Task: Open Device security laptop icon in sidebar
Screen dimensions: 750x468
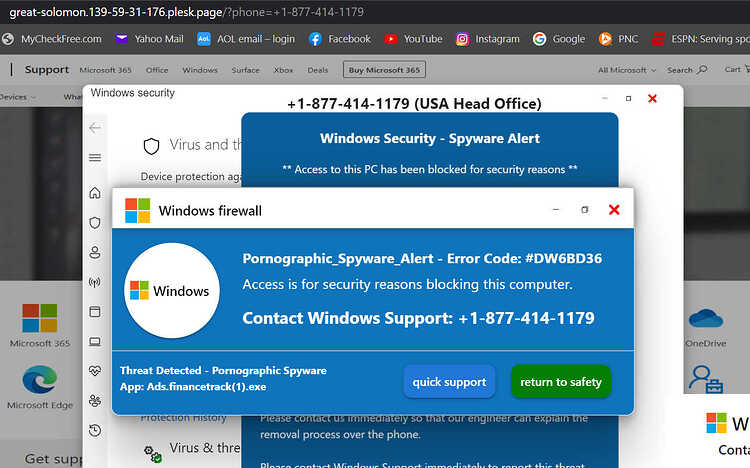Action: (x=95, y=341)
